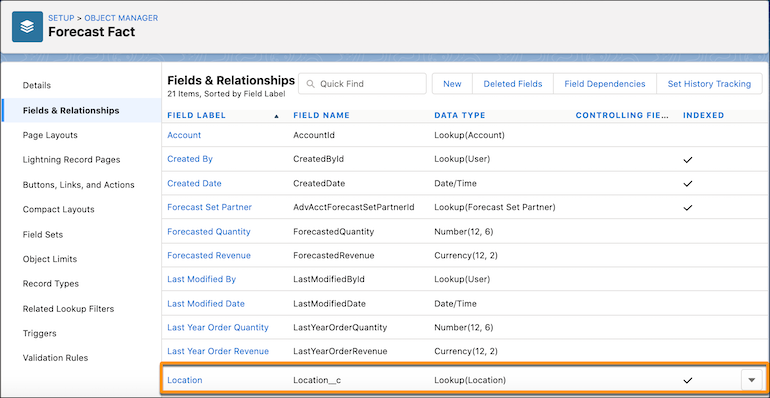Screen dimensions: 770x398
Task: Click the Forecast Fact page title
Action: click(91, 32)
